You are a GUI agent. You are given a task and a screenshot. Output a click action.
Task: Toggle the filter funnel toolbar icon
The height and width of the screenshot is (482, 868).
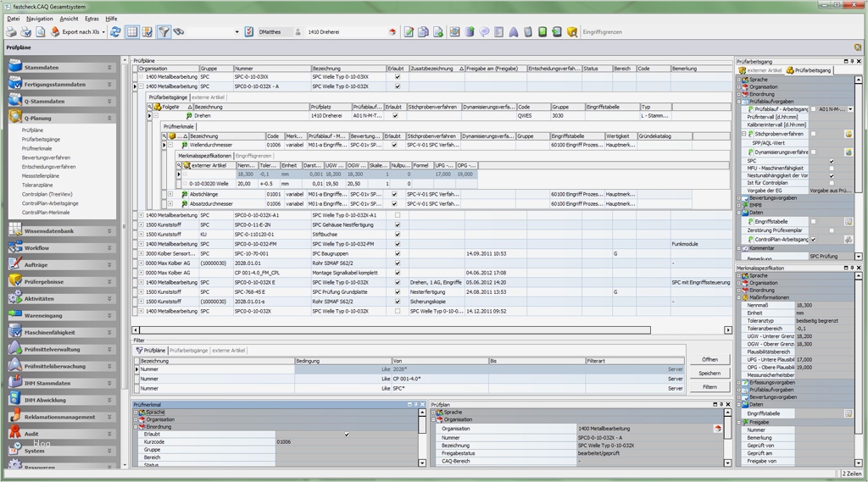164,32
